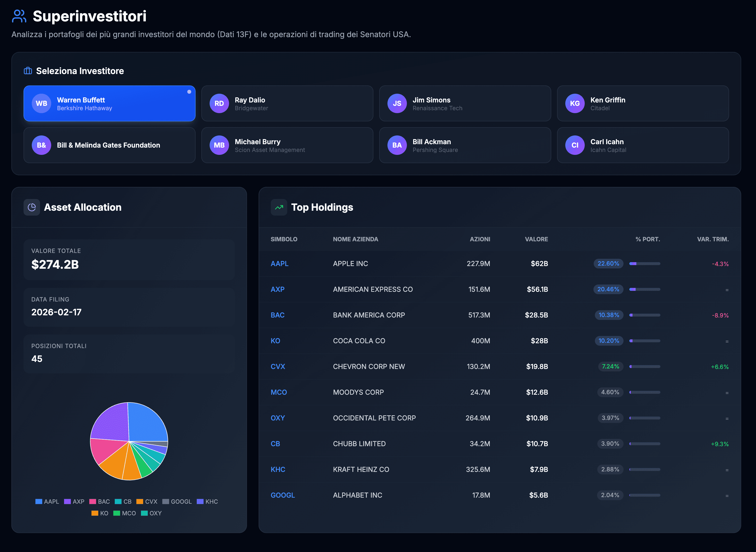Image resolution: width=756 pixels, height=552 pixels.
Task: Click the JS avatar on Jim Simons' card
Action: click(397, 103)
